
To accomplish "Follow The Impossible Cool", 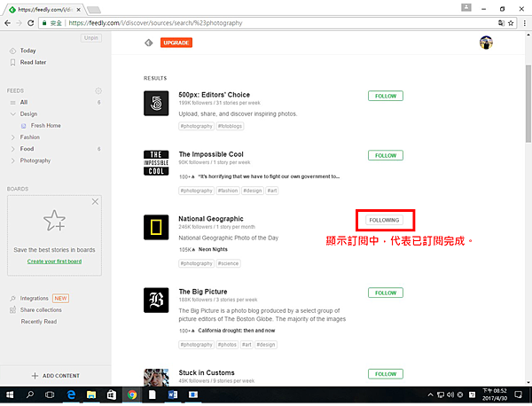I will pyautogui.click(x=386, y=155).
